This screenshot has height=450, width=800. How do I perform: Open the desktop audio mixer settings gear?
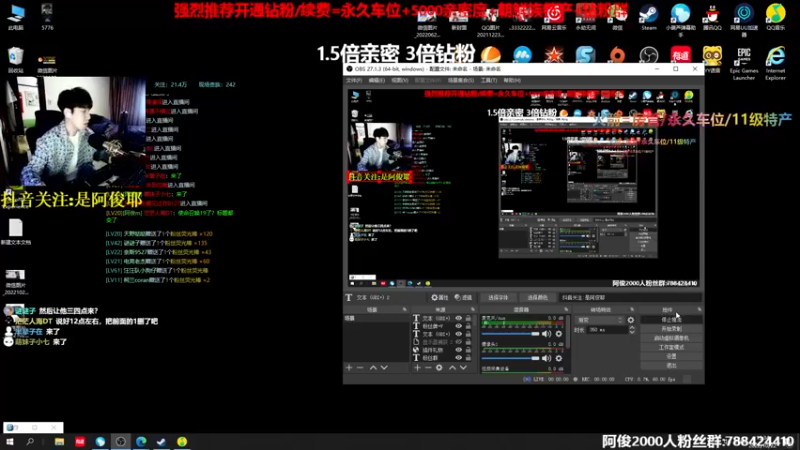pos(559,334)
